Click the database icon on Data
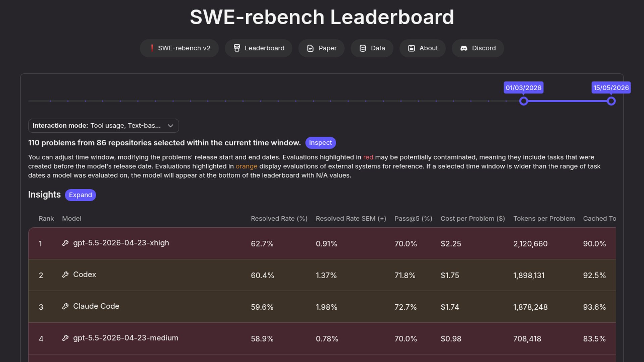The image size is (644, 362). tap(363, 48)
